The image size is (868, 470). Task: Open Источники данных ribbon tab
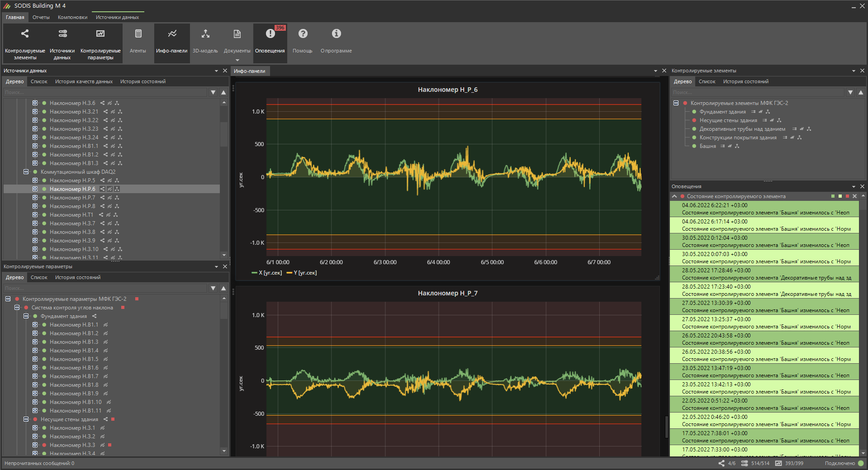click(117, 17)
